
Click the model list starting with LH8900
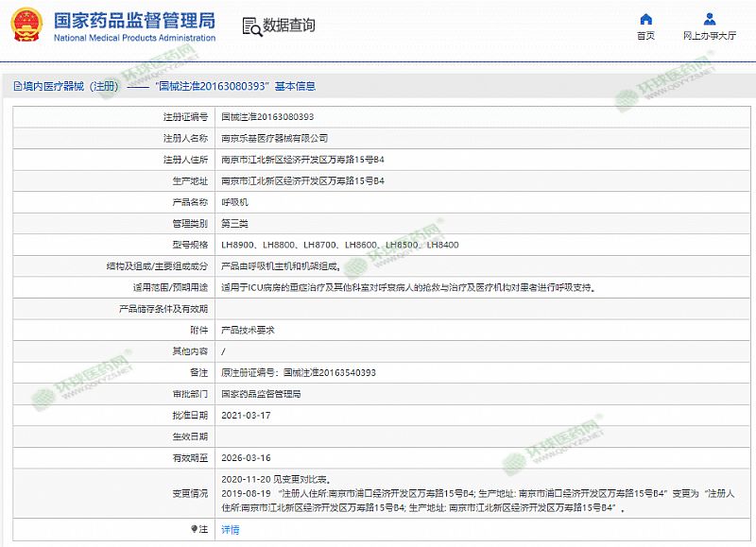tap(339, 246)
